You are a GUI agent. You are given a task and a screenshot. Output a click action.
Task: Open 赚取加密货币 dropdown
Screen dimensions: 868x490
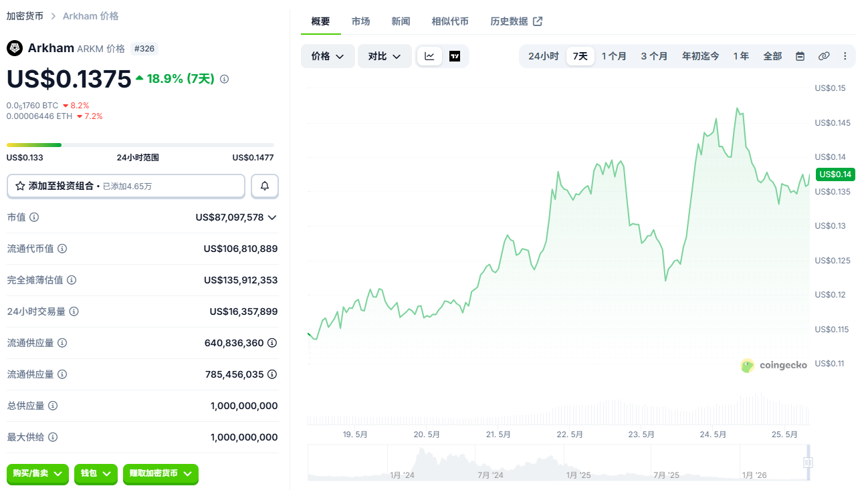tap(160, 473)
